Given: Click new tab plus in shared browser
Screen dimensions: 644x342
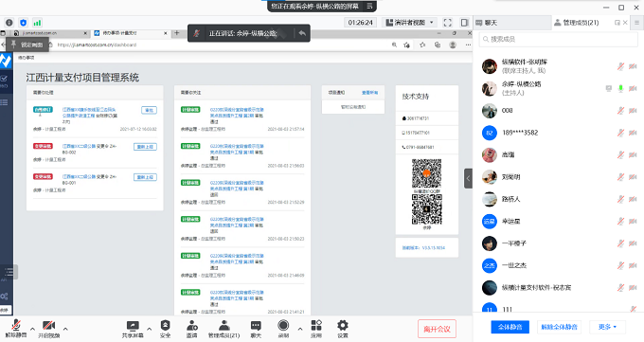Looking at the screenshot, I should pyautogui.click(x=176, y=33).
